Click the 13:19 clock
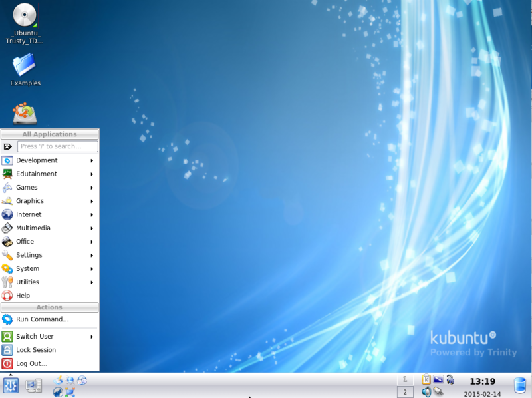This screenshot has width=532, height=398. pos(483,381)
